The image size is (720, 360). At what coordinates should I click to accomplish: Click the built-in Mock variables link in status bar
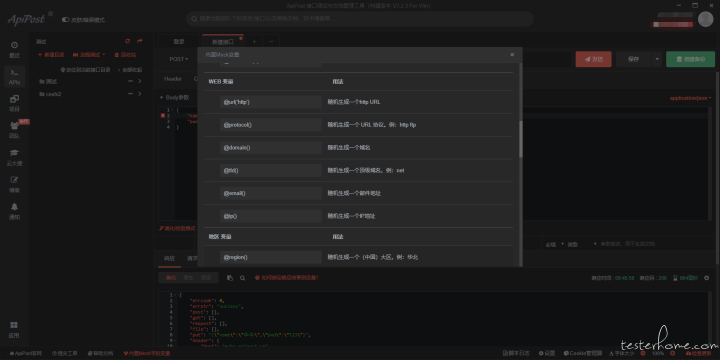click(147, 354)
